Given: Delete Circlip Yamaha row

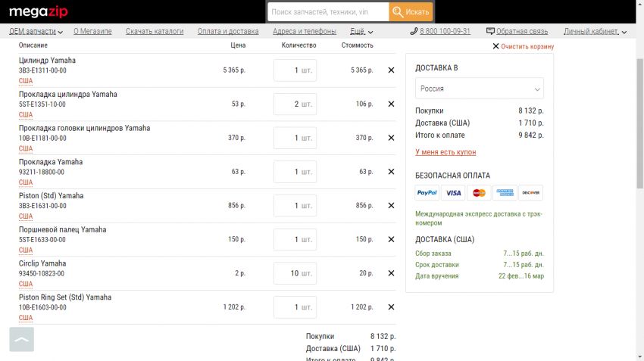Looking at the screenshot, I should point(391,273).
